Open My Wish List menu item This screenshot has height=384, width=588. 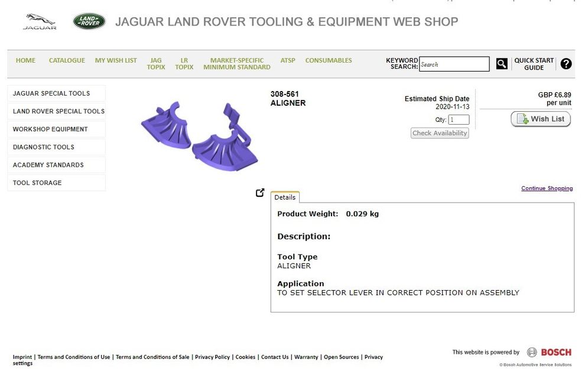pos(116,60)
